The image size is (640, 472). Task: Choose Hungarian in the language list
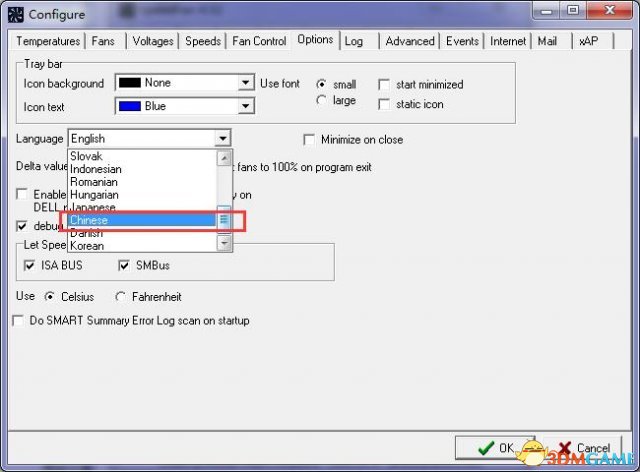[142, 194]
